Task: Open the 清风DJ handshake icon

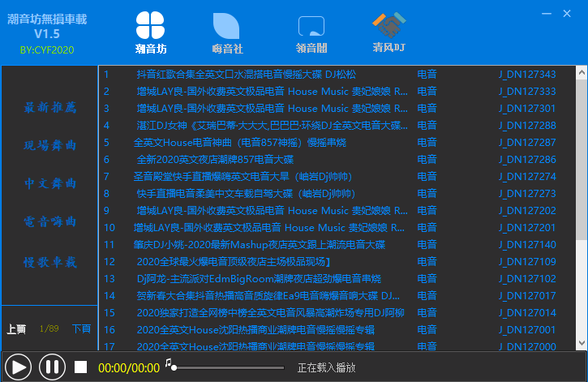Action: pos(388,25)
